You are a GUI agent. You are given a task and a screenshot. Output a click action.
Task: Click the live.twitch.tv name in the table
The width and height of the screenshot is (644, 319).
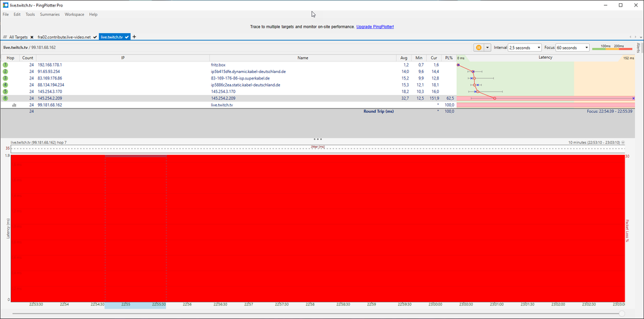(x=222, y=105)
